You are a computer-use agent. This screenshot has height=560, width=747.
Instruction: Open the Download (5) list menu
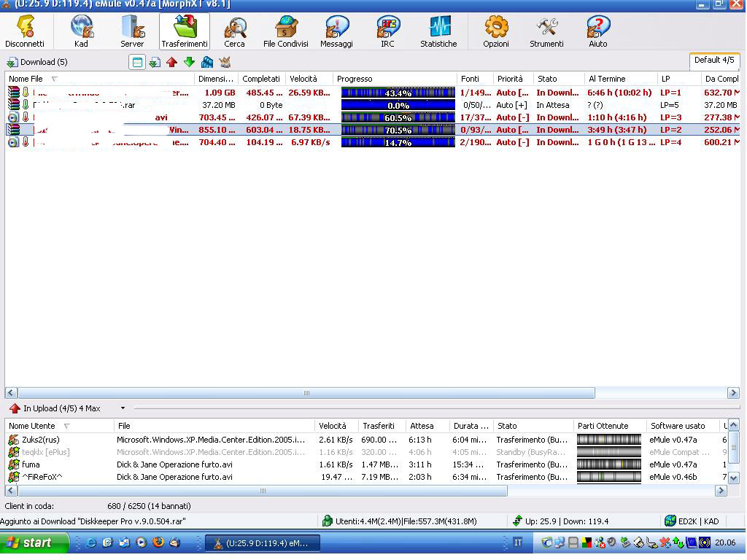[x=37, y=62]
